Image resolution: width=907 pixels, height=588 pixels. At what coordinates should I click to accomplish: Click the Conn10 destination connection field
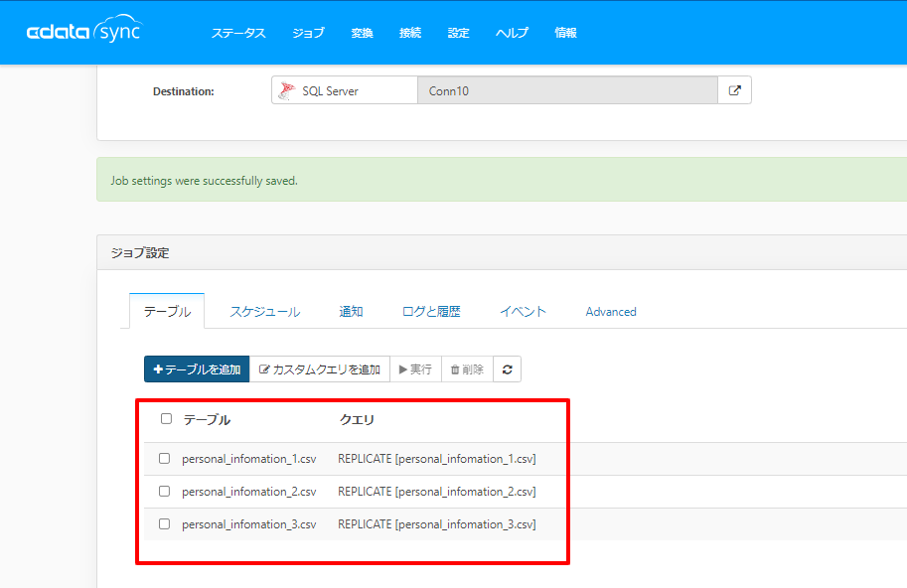(x=567, y=90)
